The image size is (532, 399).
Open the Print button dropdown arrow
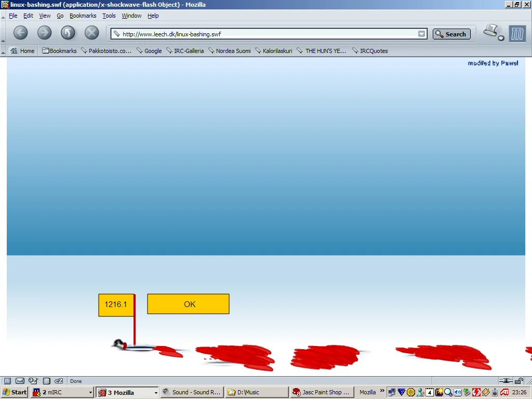pyautogui.click(x=501, y=38)
